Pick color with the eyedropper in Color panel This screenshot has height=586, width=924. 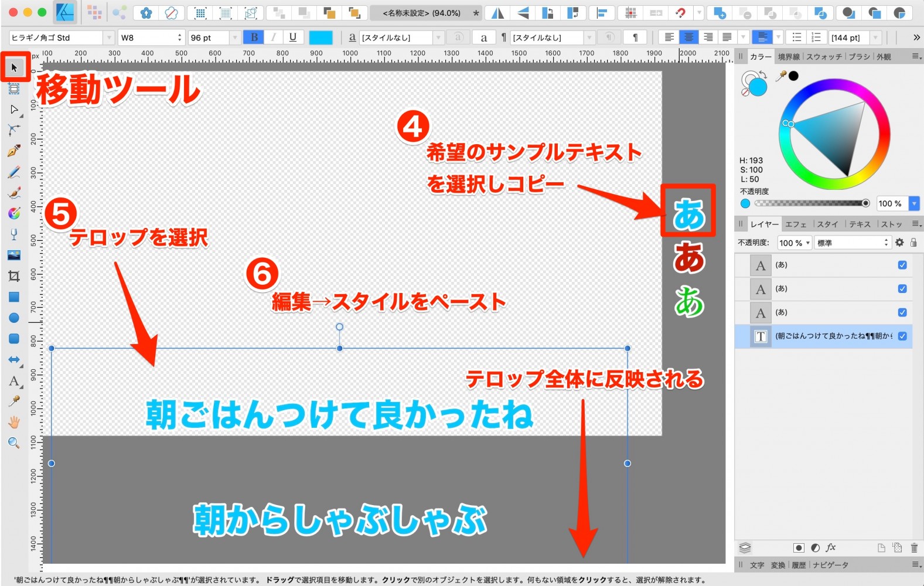(x=781, y=76)
